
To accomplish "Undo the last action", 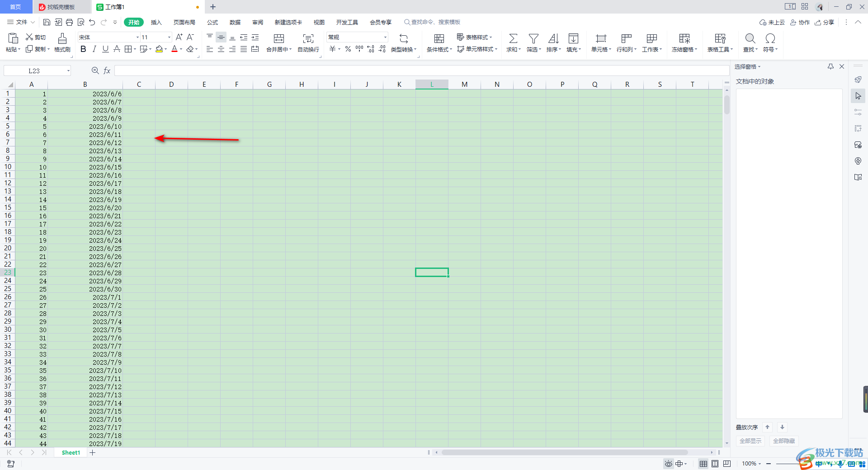I will [x=92, y=22].
